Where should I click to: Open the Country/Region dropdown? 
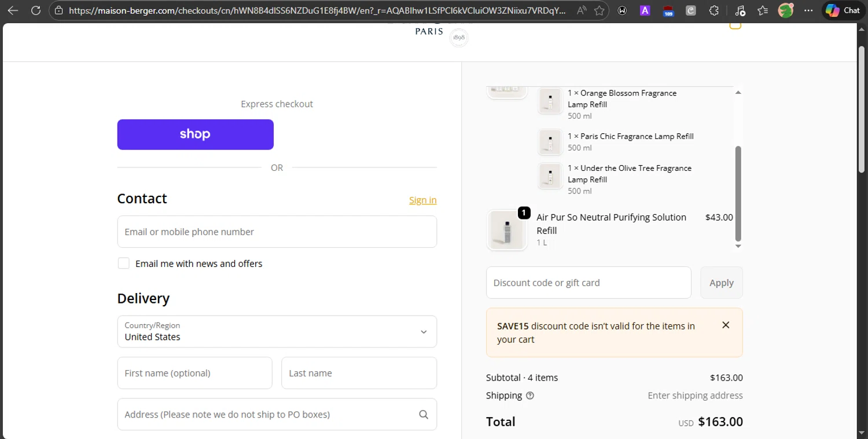(x=277, y=331)
